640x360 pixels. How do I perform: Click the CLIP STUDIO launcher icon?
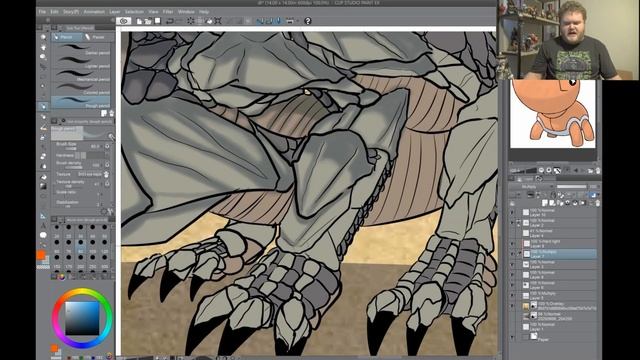[x=124, y=21]
